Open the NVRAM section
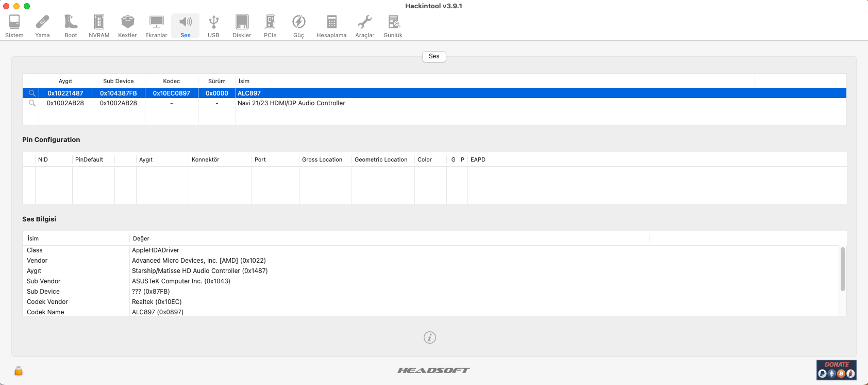 click(x=99, y=26)
